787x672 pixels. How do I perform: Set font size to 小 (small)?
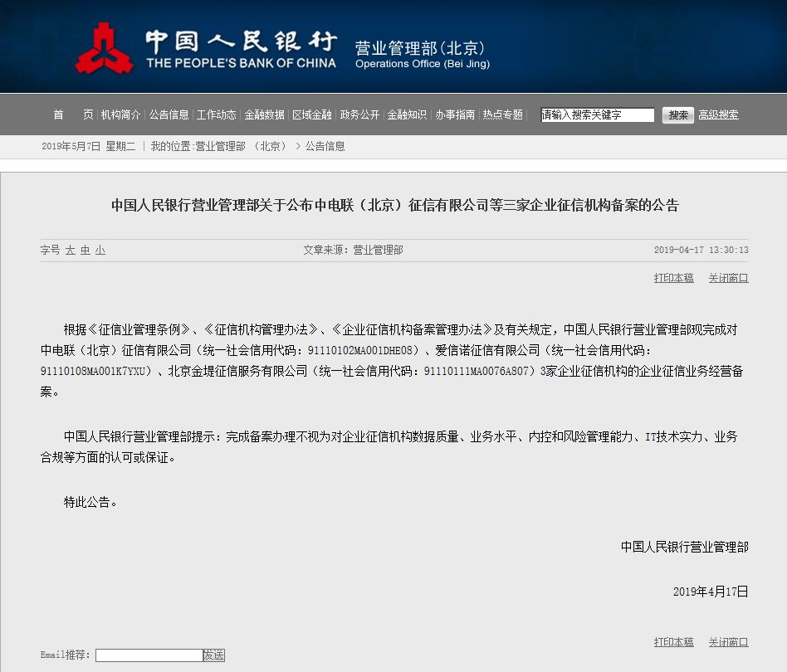pos(100,250)
